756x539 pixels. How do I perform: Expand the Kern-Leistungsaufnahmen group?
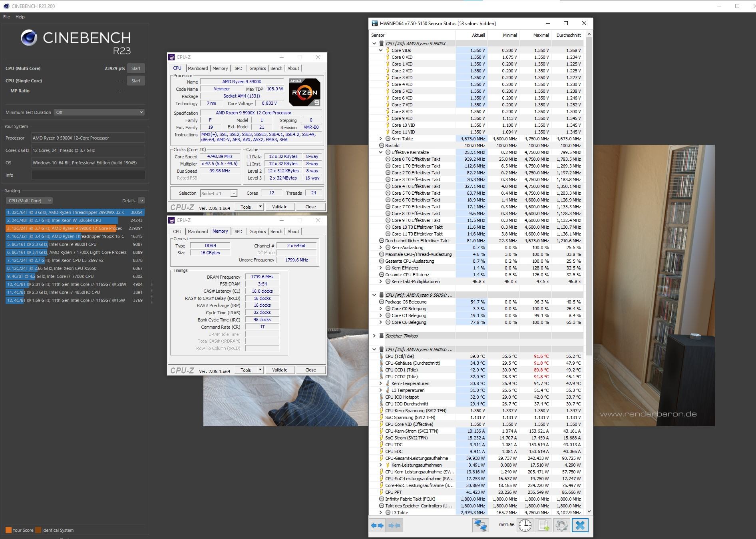coord(381,465)
